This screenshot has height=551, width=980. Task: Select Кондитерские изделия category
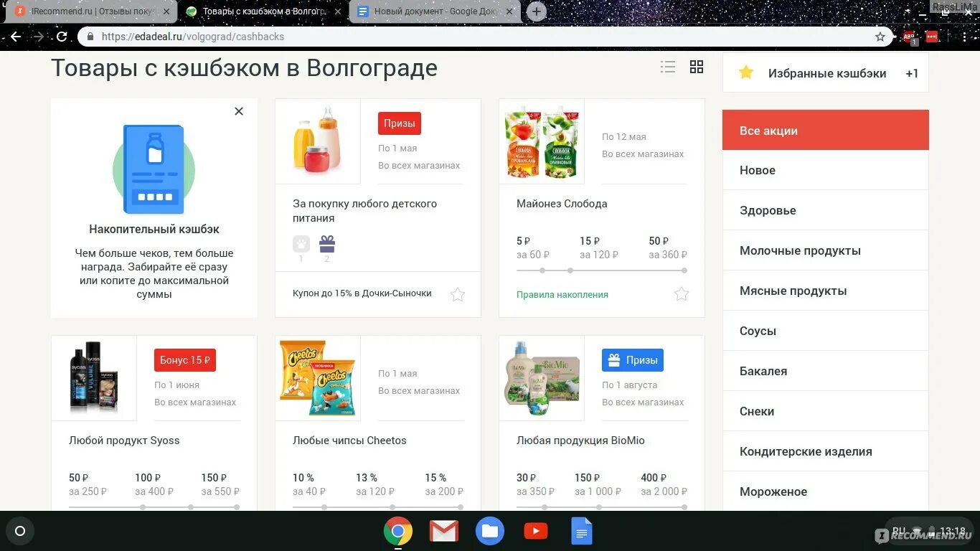pos(825,451)
